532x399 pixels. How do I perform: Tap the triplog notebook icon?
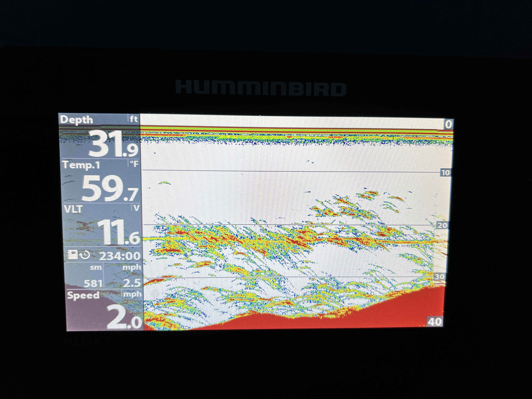(73, 255)
